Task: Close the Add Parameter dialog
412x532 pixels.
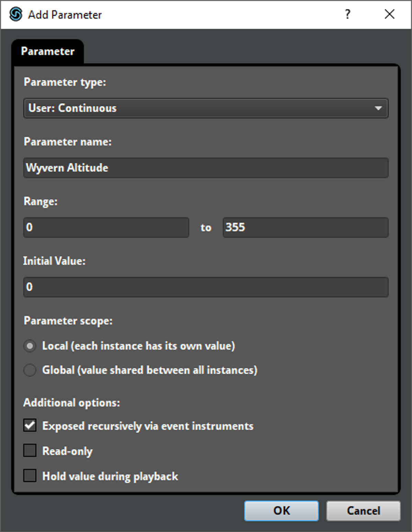Action: (389, 14)
